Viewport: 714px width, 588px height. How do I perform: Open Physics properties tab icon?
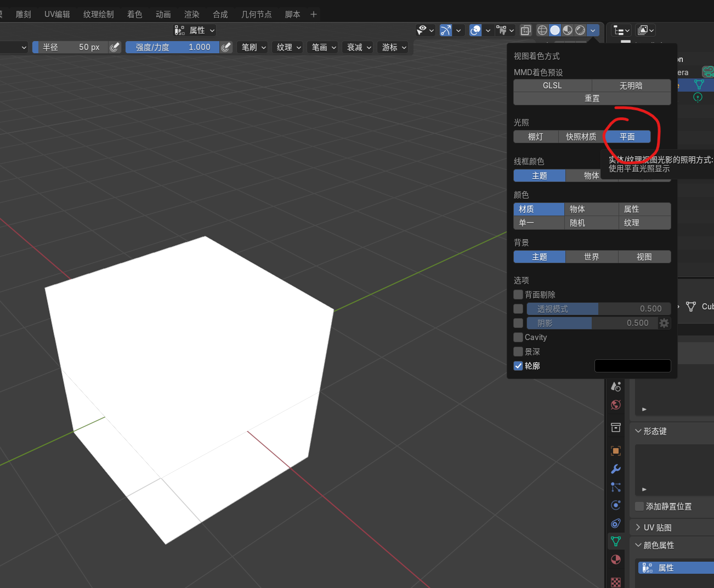(x=616, y=505)
